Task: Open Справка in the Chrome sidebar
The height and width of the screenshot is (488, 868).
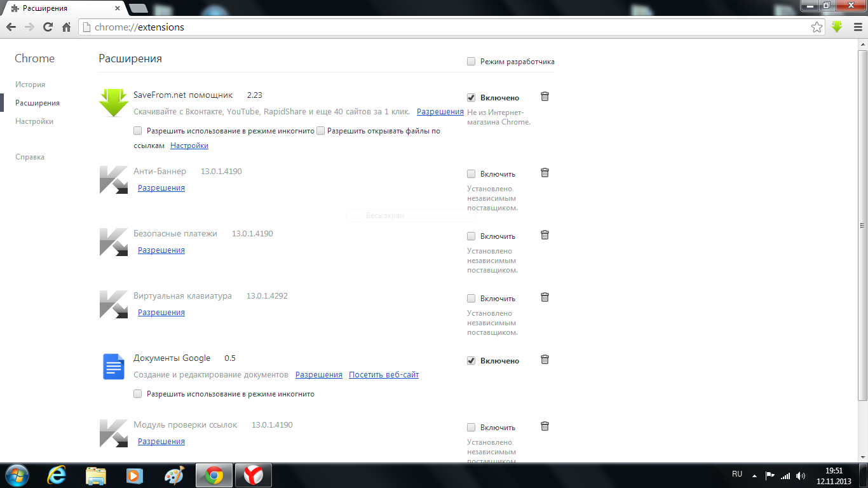Action: click(30, 157)
